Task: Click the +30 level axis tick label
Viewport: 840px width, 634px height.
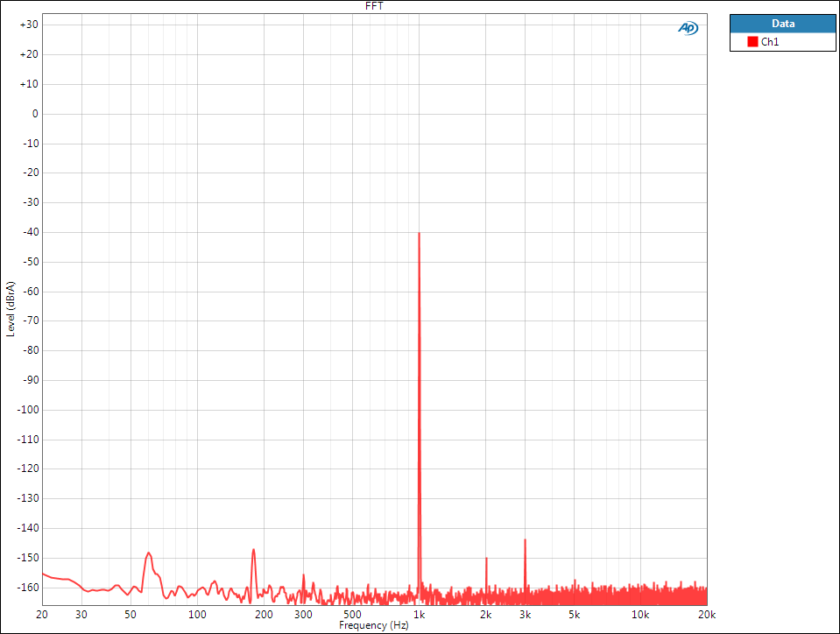Action: pos(29,25)
